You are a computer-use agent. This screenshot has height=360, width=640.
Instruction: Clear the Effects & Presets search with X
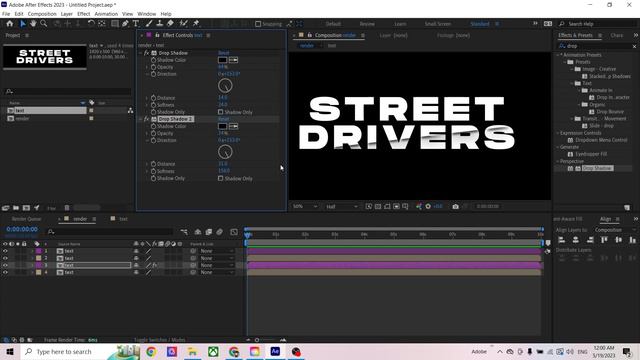pos(634,46)
